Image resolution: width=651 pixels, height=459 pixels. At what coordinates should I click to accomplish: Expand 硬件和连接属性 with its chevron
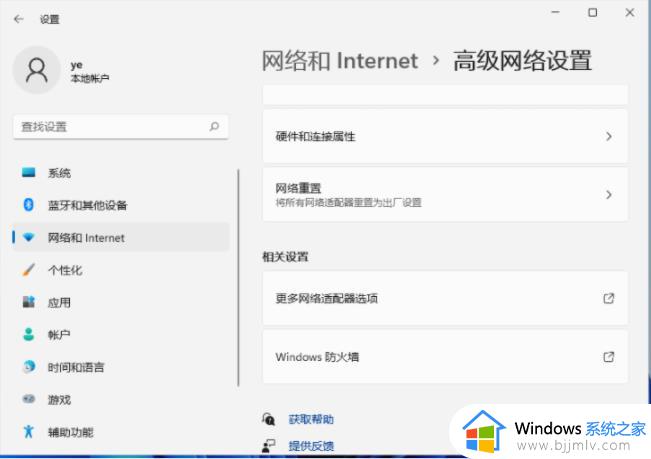tap(608, 136)
